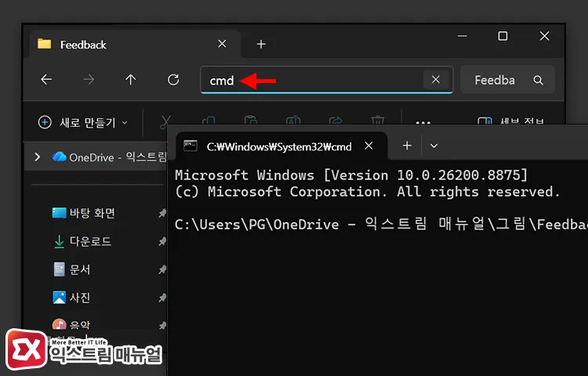Open 사진 folder in sidebar

pos(72,298)
